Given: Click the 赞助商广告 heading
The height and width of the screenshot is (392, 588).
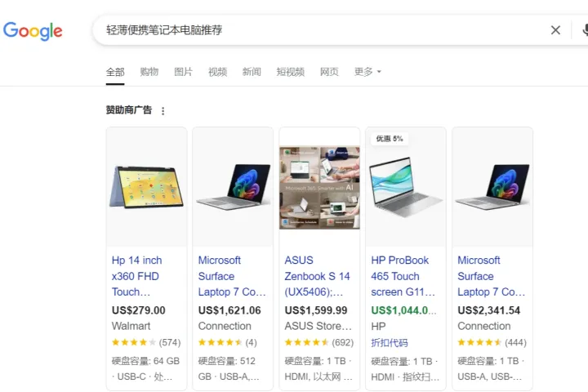Looking at the screenshot, I should [129, 110].
